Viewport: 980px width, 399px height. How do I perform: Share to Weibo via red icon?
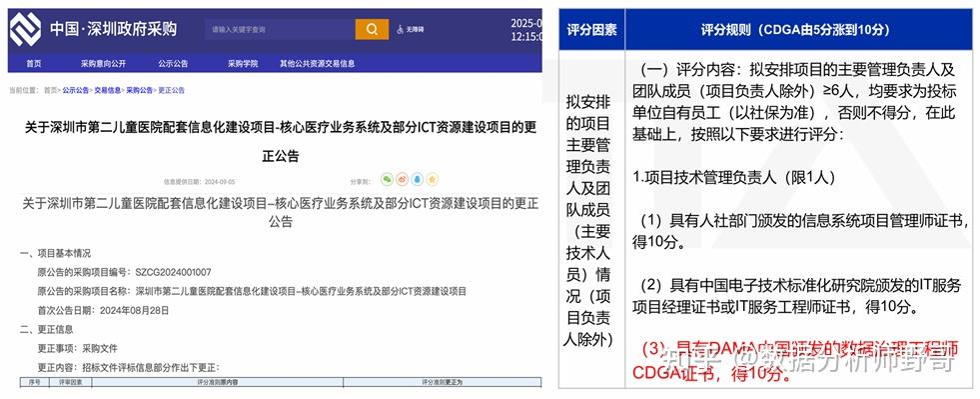click(x=402, y=180)
